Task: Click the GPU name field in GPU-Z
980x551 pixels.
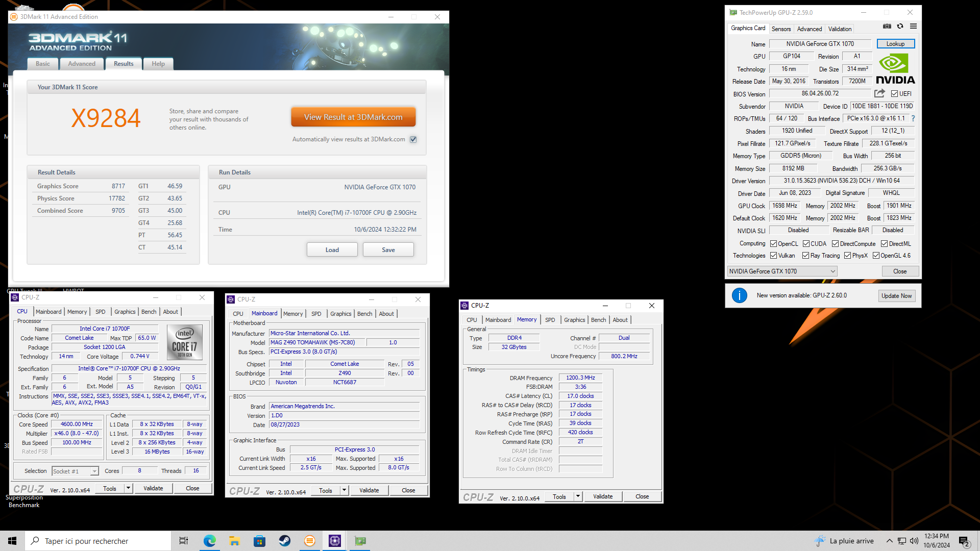Action: [x=820, y=44]
